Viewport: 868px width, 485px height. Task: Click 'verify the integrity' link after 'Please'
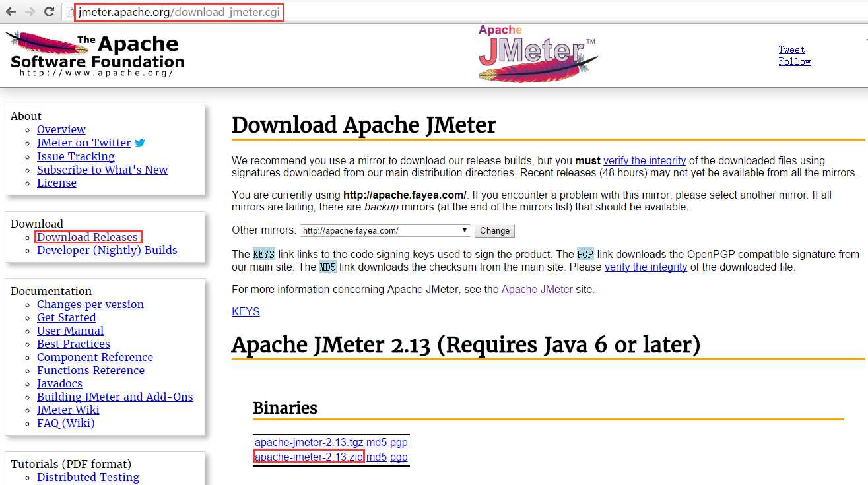tap(646, 267)
